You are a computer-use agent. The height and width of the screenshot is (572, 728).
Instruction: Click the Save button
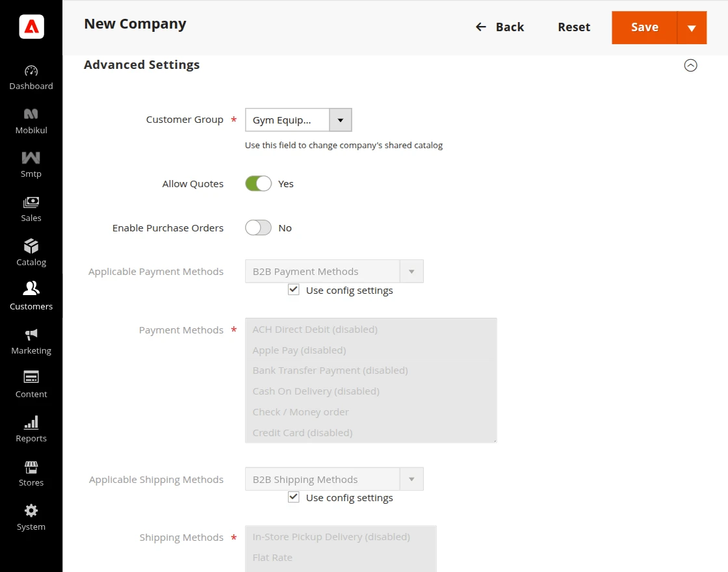(644, 28)
